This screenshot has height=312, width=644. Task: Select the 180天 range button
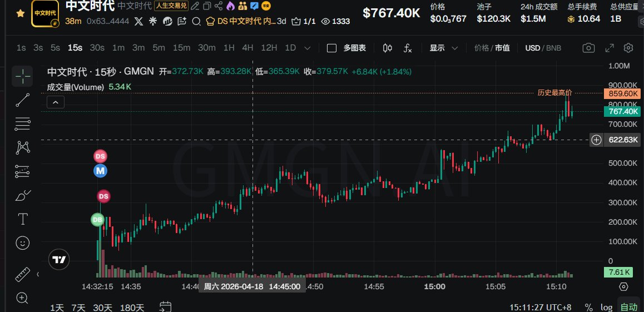coord(132,307)
